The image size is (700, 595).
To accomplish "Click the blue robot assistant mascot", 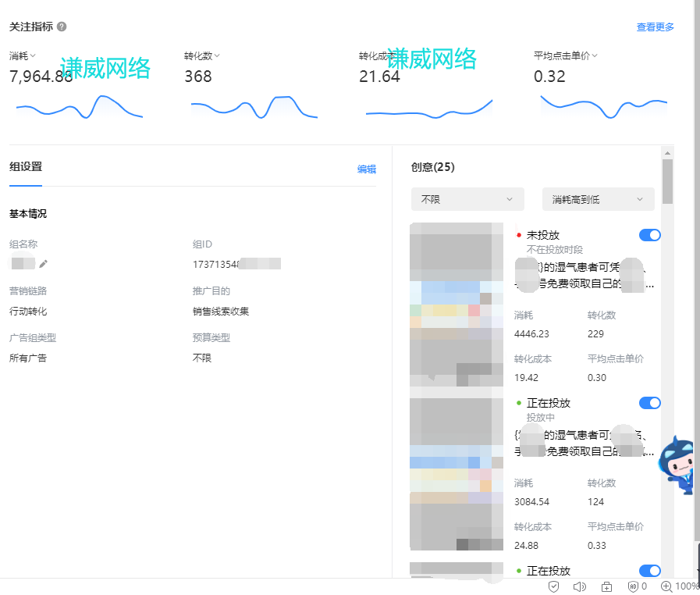I will [679, 465].
